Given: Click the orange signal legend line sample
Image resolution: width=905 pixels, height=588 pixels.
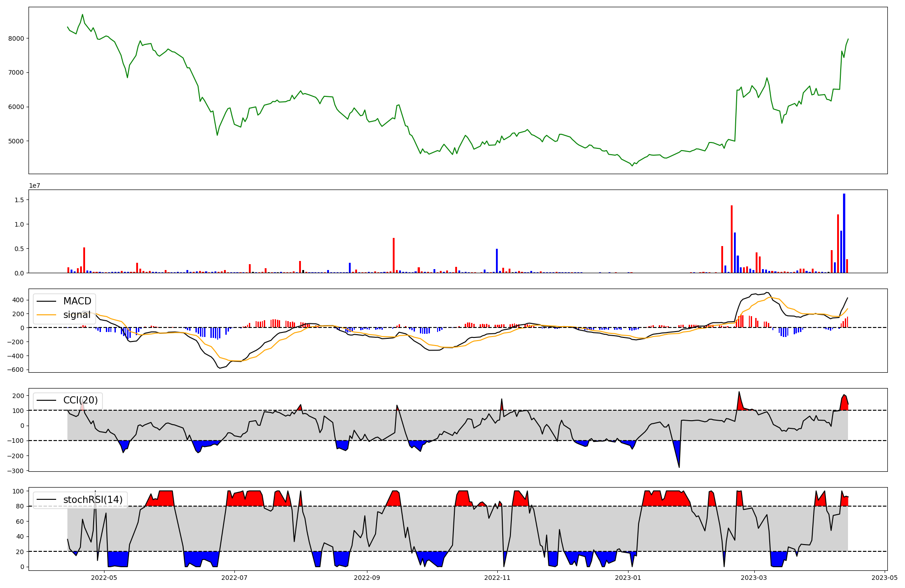Looking at the screenshot, I should coord(46,315).
